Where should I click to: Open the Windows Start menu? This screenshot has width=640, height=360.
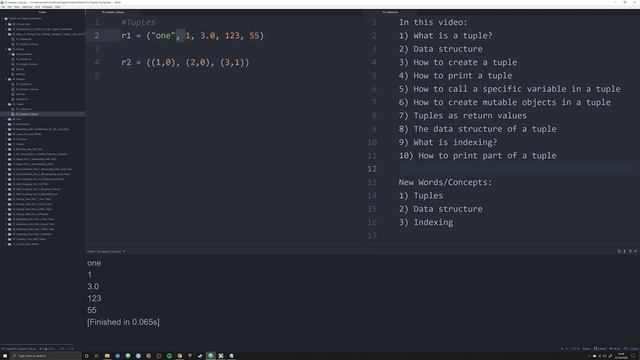click(x=5, y=356)
